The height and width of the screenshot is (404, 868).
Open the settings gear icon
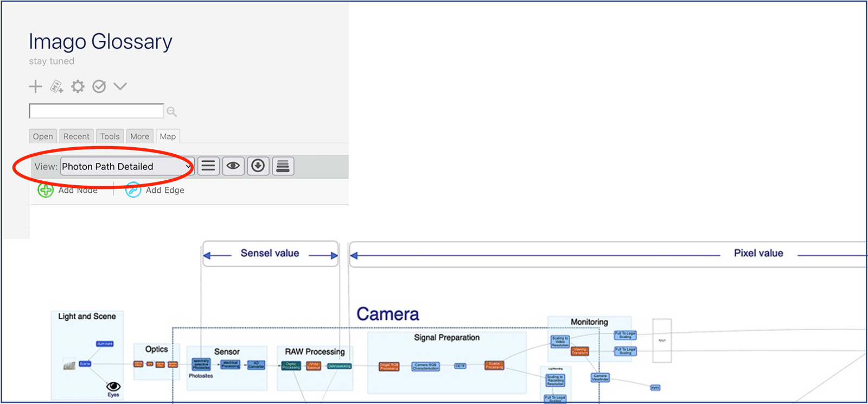pos(78,86)
